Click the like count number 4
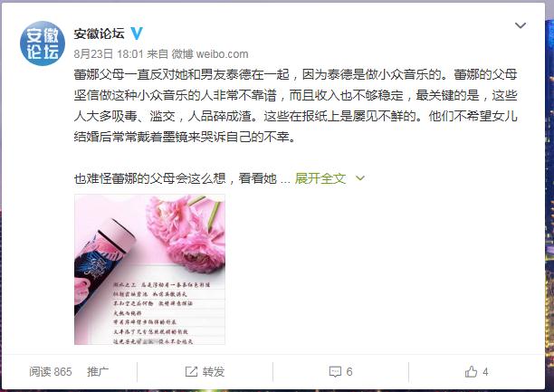 click(485, 372)
